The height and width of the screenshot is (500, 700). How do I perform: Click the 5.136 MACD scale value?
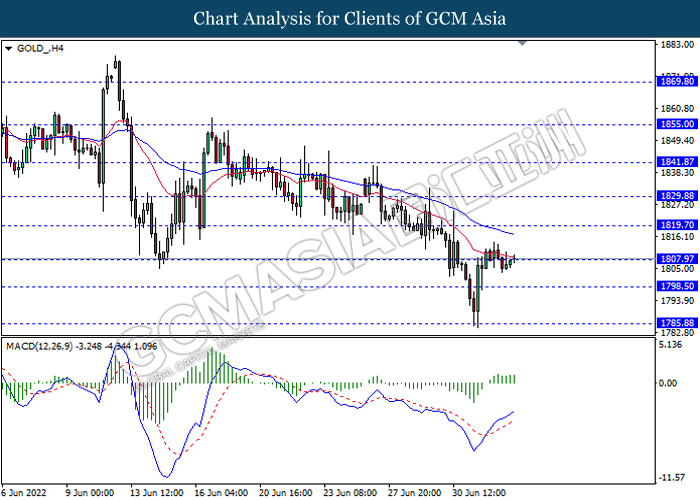click(x=671, y=345)
